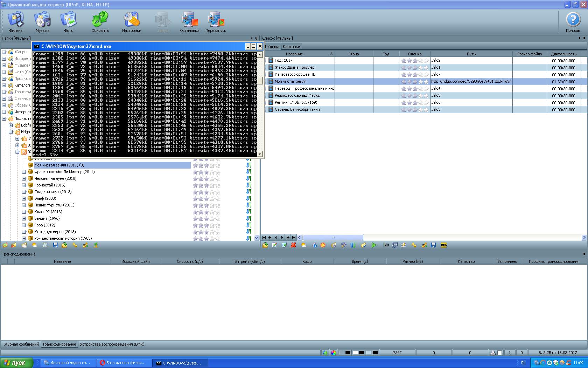Toggle checkbox for Год: 2017 row
The height and width of the screenshot is (368, 588).
click(265, 60)
